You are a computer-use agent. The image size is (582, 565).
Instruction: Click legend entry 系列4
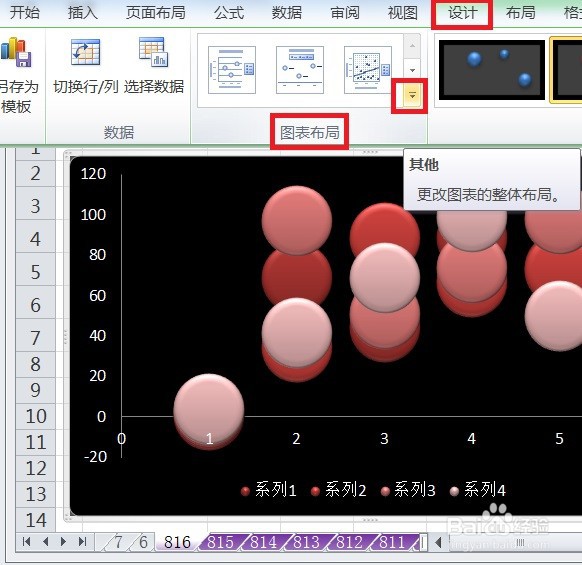coord(478,490)
